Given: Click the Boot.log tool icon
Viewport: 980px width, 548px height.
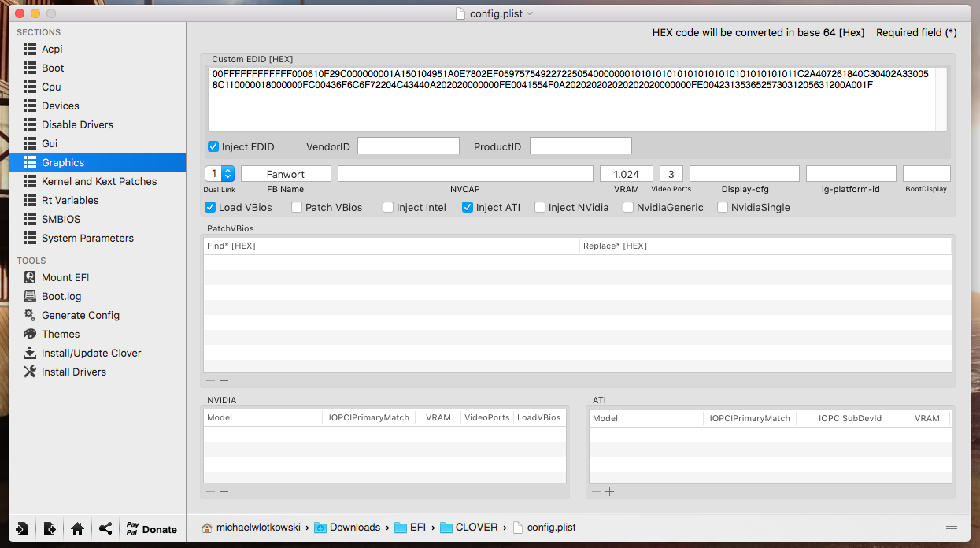Looking at the screenshot, I should click(30, 296).
